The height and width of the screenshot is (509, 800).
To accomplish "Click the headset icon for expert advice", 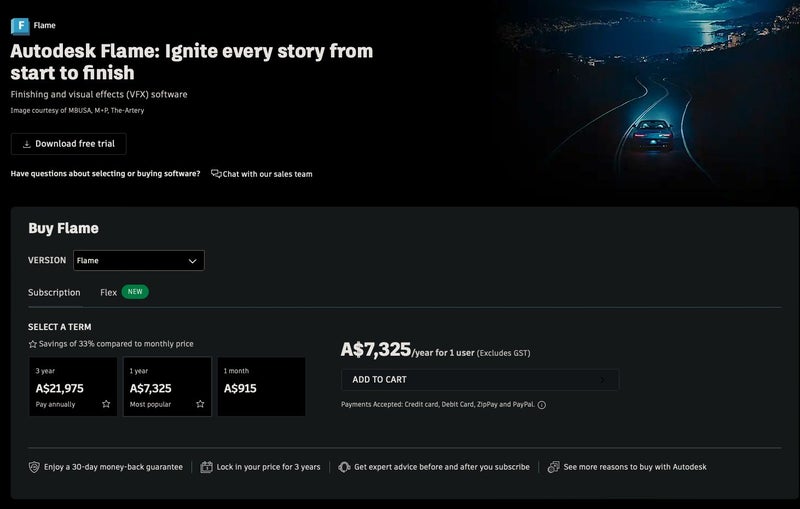I will point(344,467).
